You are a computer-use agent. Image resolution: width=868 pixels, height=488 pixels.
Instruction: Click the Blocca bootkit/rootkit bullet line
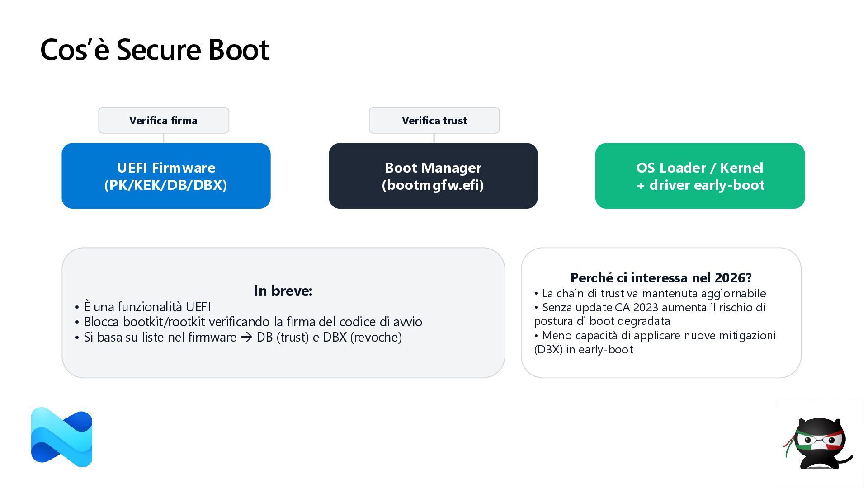point(253,322)
